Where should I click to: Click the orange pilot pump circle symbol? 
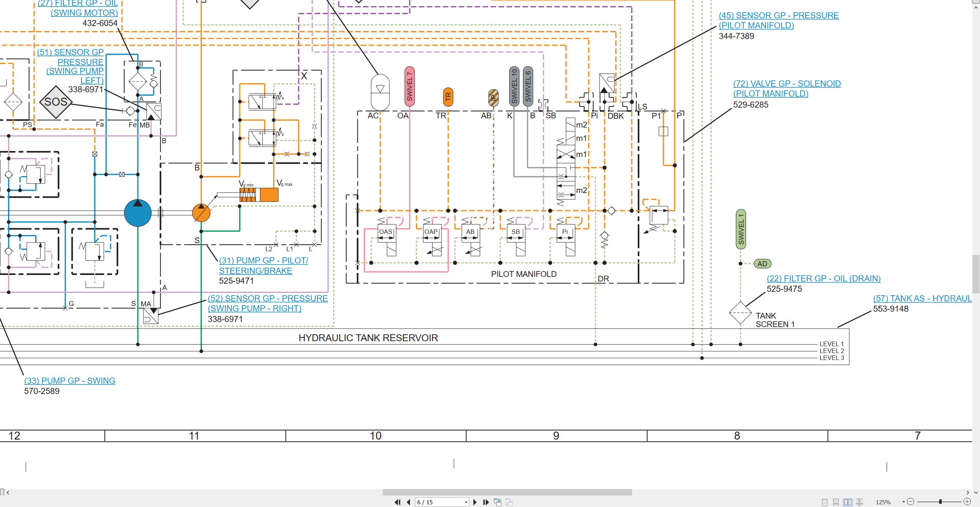pos(201,213)
